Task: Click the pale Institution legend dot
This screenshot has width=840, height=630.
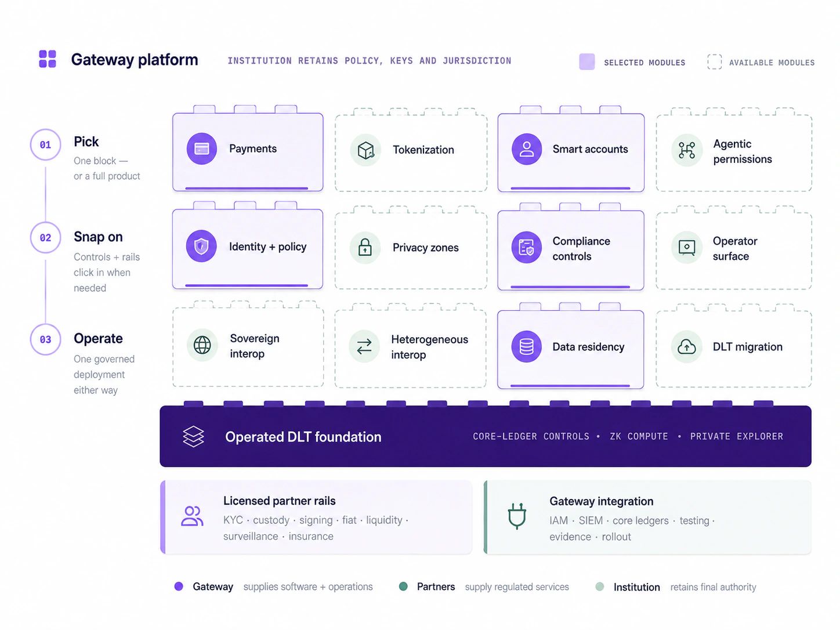Action: pos(600,586)
